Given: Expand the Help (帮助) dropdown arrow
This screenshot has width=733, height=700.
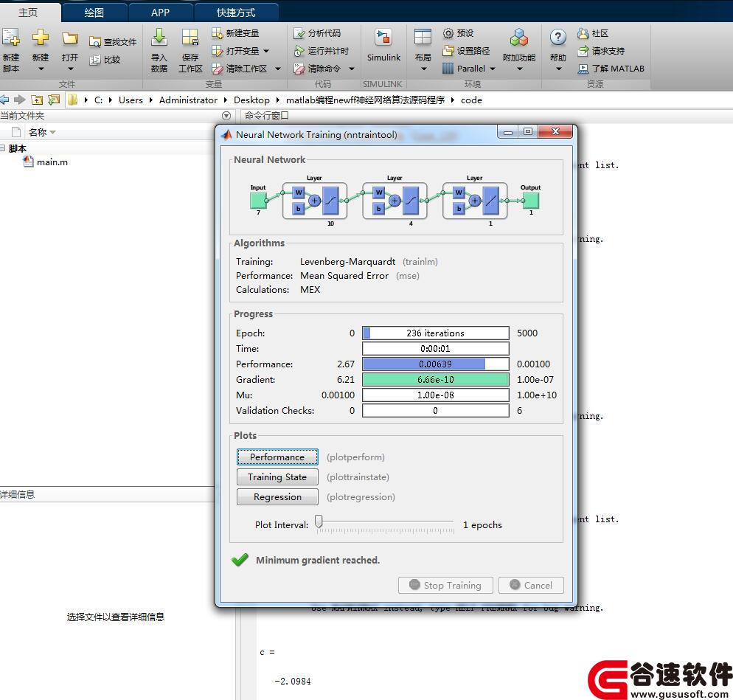Looking at the screenshot, I should click(558, 69).
